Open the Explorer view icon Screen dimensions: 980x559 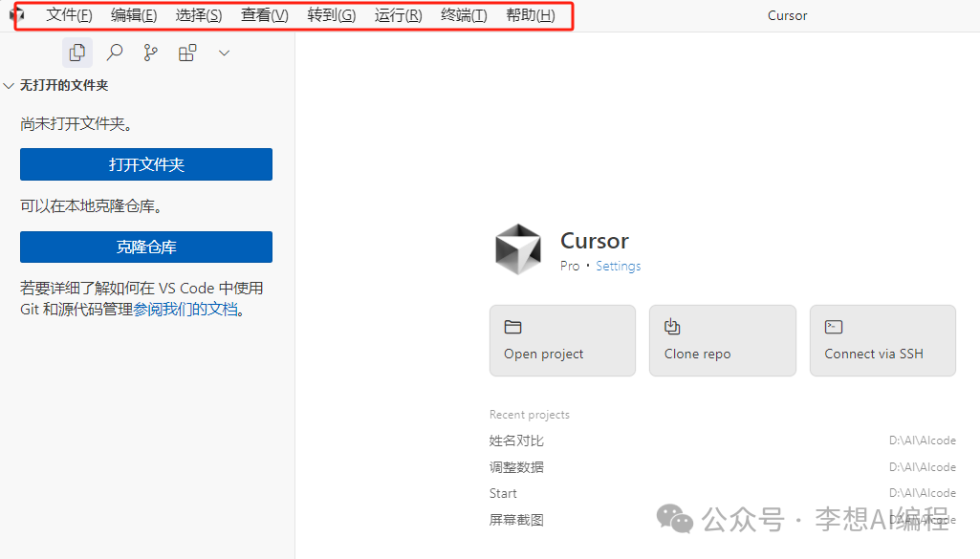point(77,53)
